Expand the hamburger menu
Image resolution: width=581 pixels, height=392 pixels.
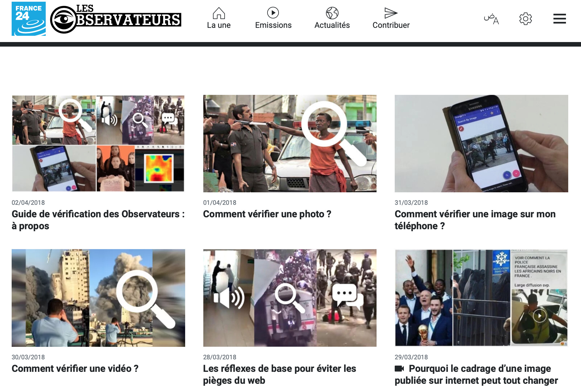click(x=559, y=19)
